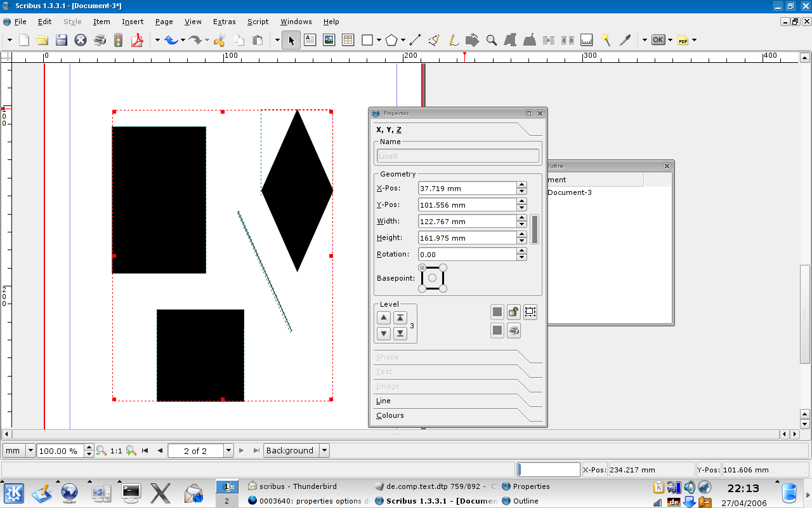Click the 1:1 zoom button

click(116, 451)
